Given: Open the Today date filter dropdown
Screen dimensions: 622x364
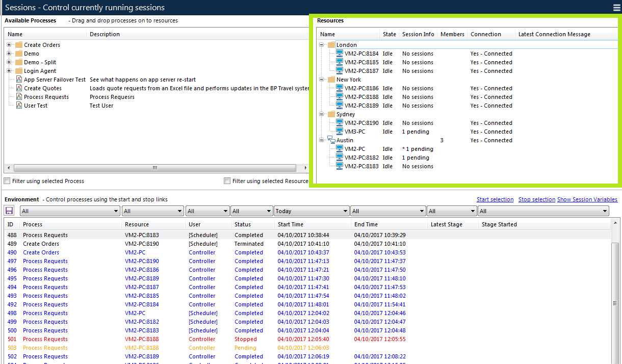Looking at the screenshot, I should [312, 211].
